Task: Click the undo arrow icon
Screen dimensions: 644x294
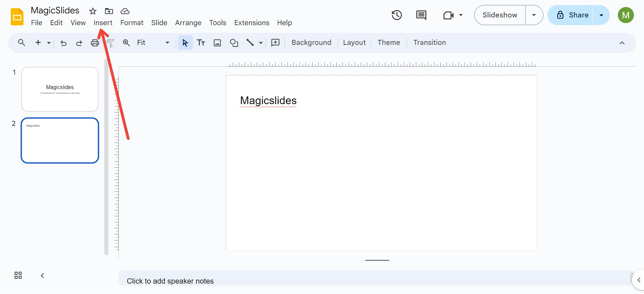Action: (63, 43)
